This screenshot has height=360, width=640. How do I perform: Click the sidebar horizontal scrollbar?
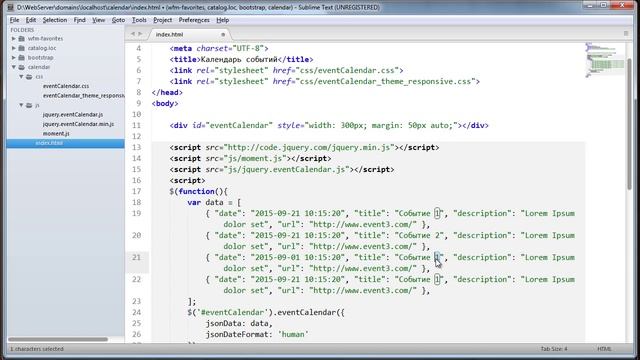(58, 339)
